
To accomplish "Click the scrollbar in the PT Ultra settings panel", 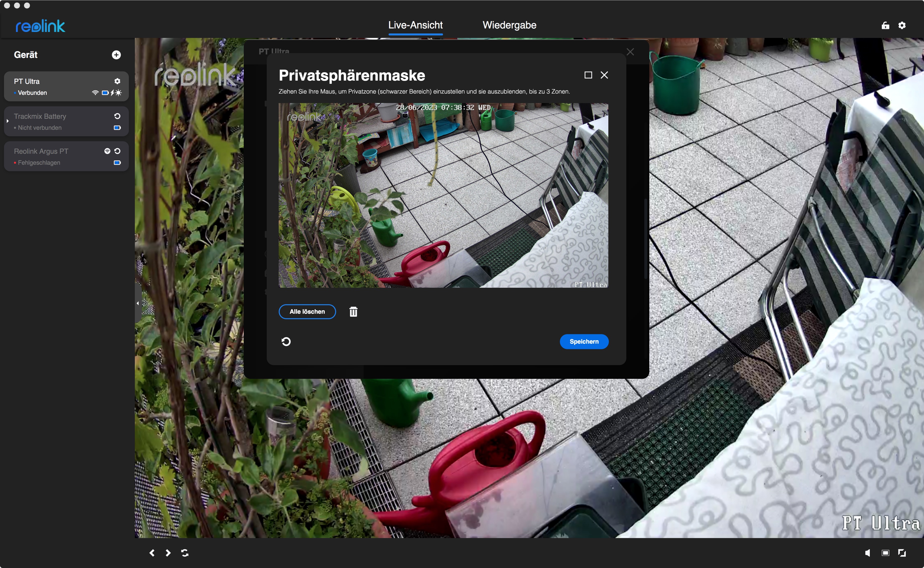I will pos(646,239).
